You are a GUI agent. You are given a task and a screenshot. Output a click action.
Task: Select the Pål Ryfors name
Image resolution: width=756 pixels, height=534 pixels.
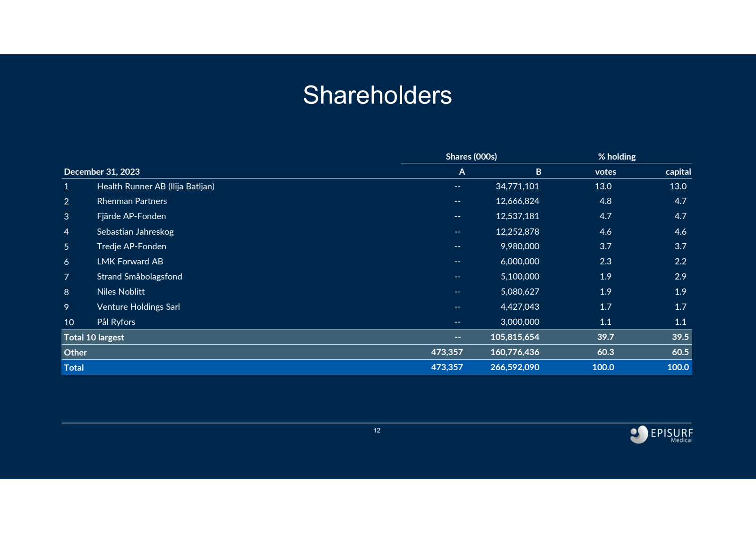pyautogui.click(x=116, y=322)
